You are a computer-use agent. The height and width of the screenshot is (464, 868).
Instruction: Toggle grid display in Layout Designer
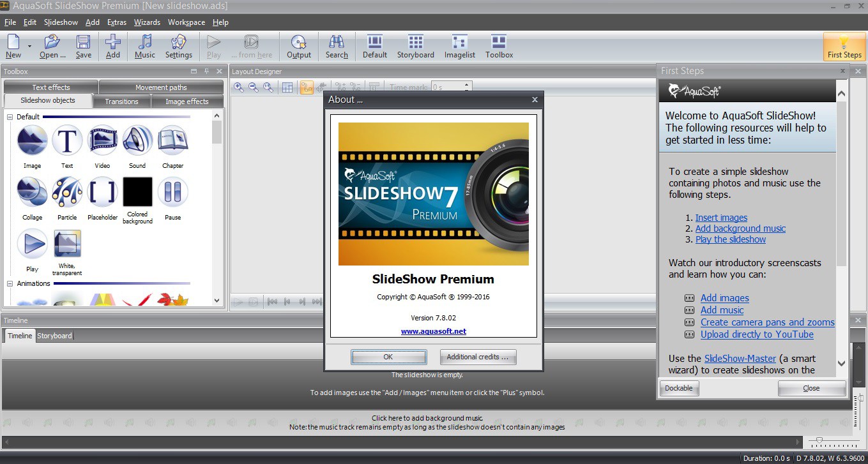pyautogui.click(x=287, y=87)
